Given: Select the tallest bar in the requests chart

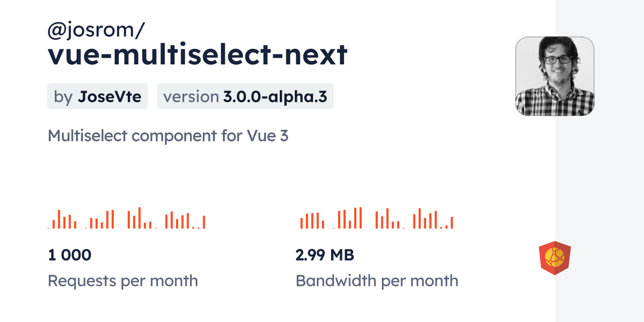Looking at the screenshot, I should tap(139, 218).
